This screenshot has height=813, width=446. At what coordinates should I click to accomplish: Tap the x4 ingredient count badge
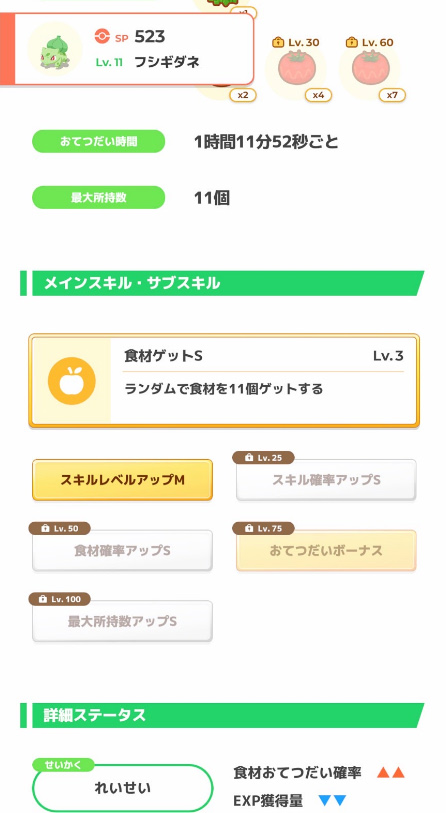318,95
